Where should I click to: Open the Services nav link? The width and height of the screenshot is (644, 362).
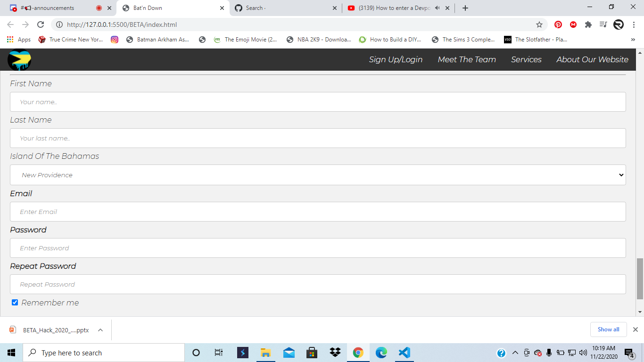tap(526, 59)
